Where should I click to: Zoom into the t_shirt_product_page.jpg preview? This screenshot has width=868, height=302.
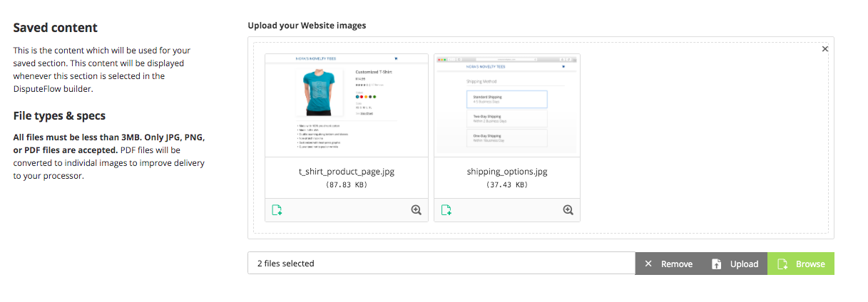[416, 210]
